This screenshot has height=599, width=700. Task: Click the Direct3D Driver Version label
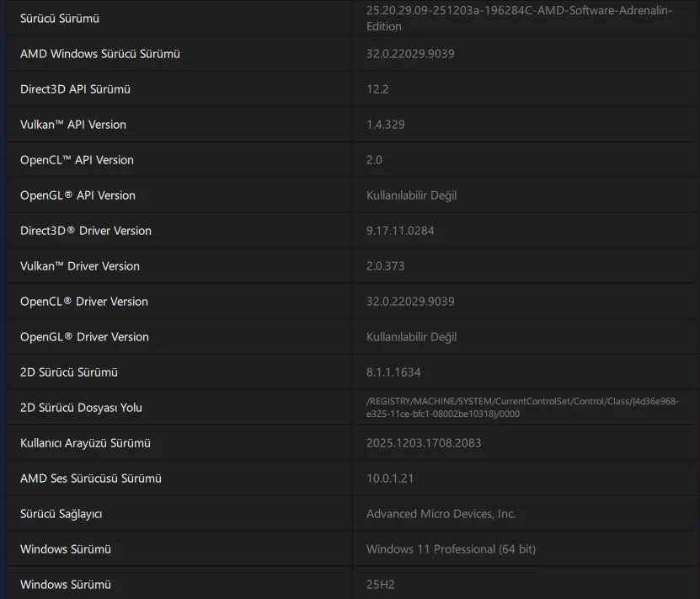click(86, 231)
